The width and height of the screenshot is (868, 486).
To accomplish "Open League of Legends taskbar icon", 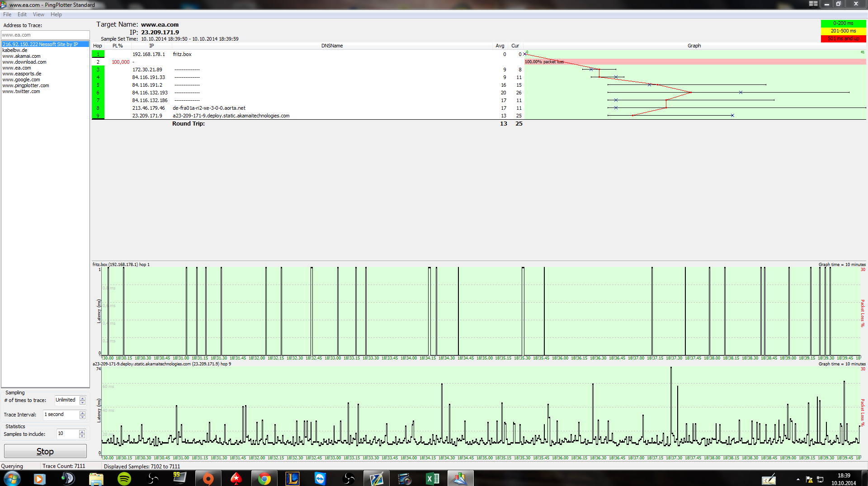I will 292,478.
